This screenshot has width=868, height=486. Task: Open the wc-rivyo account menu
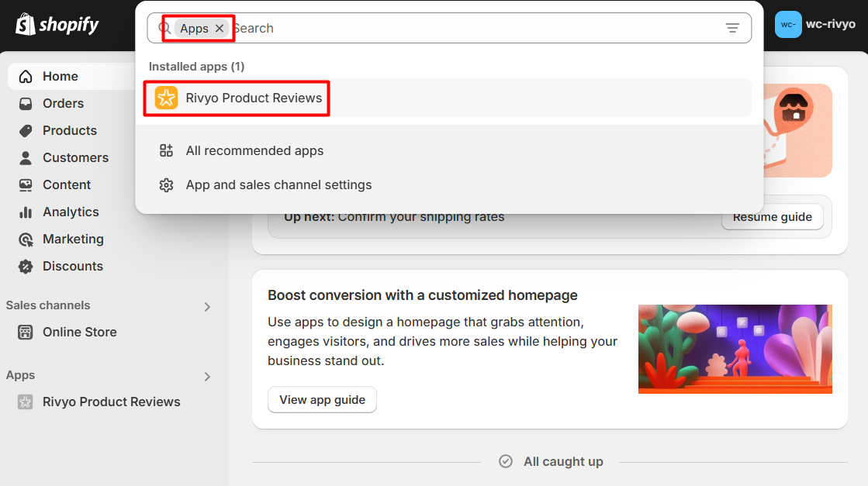tap(814, 24)
